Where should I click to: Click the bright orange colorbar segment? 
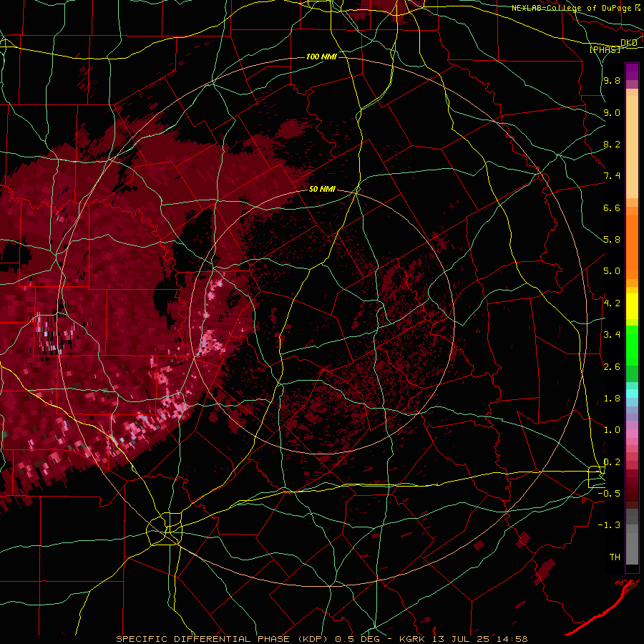tap(632, 246)
